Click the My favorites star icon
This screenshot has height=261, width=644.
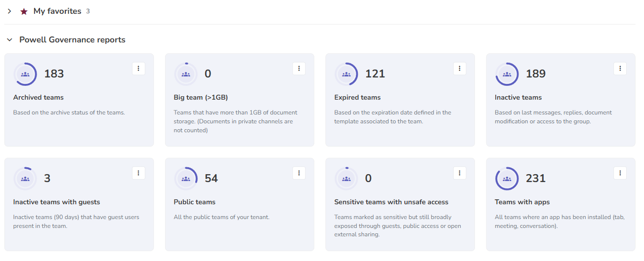[24, 11]
